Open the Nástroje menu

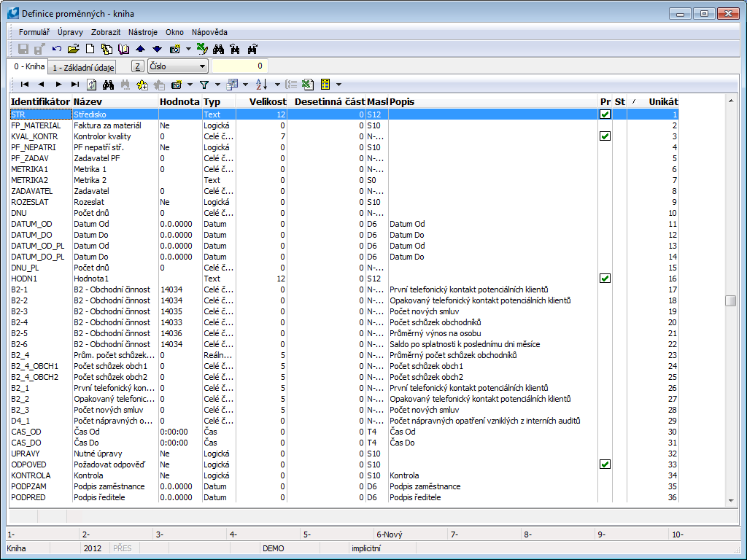[x=143, y=32]
